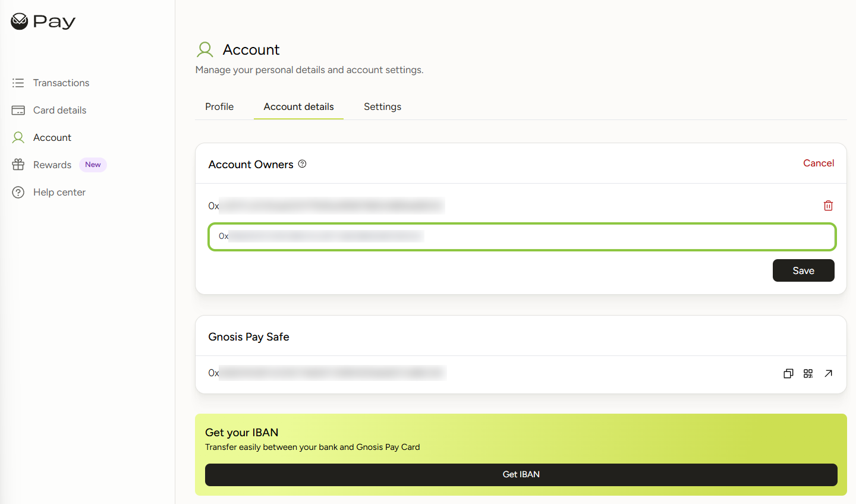Click the Account person icon in sidebar

(x=18, y=137)
